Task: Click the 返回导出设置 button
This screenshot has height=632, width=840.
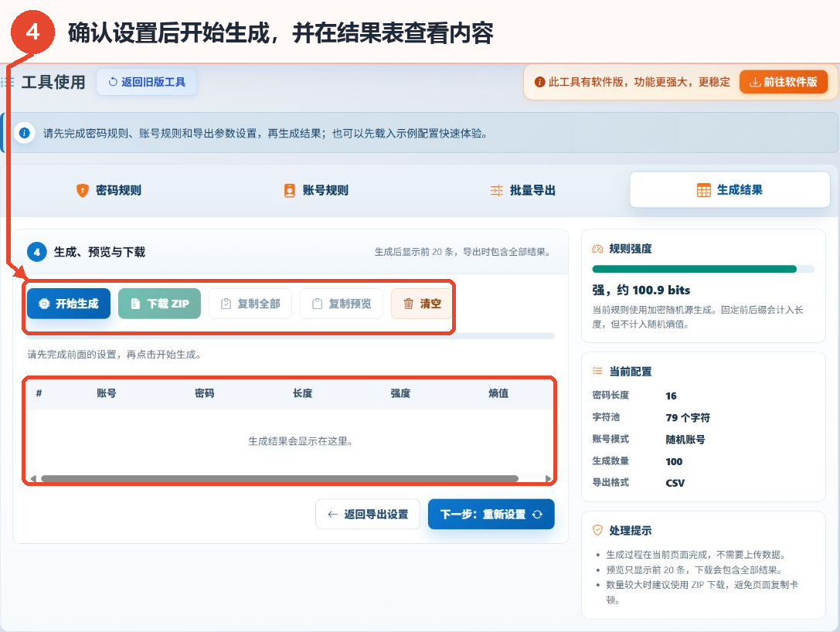Action: [x=368, y=514]
